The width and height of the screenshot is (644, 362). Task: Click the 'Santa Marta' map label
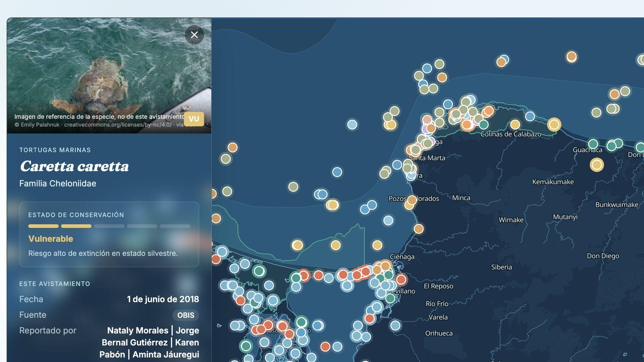pyautogui.click(x=427, y=158)
